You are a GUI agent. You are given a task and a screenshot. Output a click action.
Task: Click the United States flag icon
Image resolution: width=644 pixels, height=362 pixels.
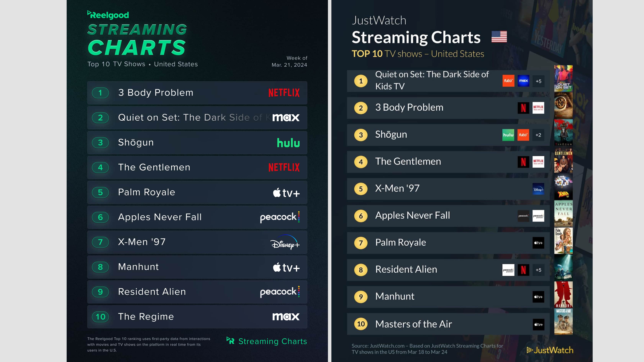[x=499, y=37]
